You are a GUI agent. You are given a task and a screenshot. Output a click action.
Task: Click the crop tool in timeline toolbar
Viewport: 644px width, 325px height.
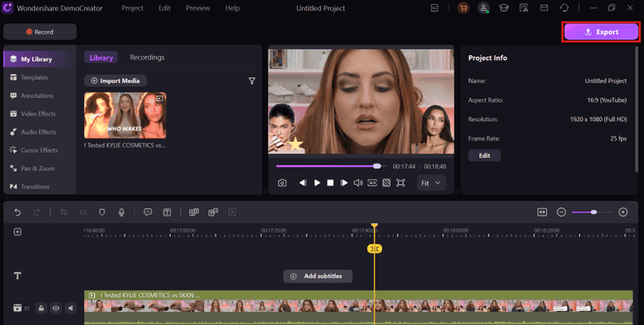coord(63,213)
